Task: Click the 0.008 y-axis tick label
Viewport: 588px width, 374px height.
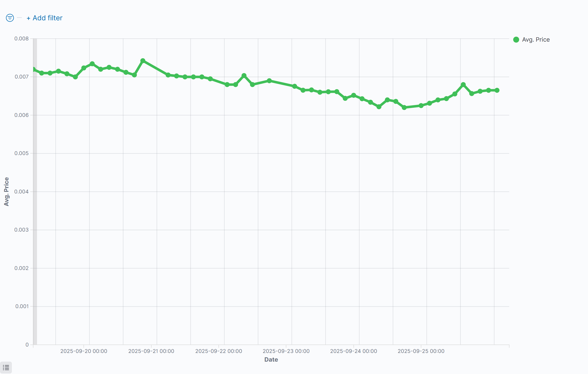Action: click(22, 39)
